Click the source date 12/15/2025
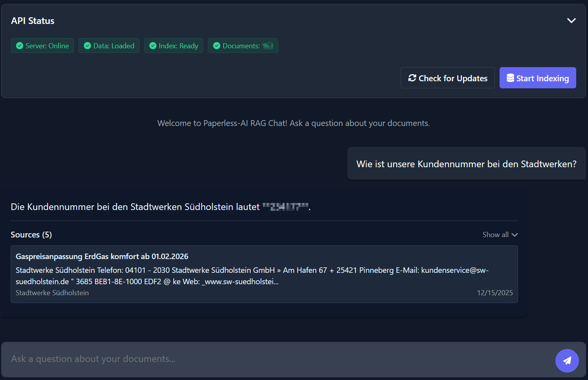The image size is (588, 380). click(494, 293)
